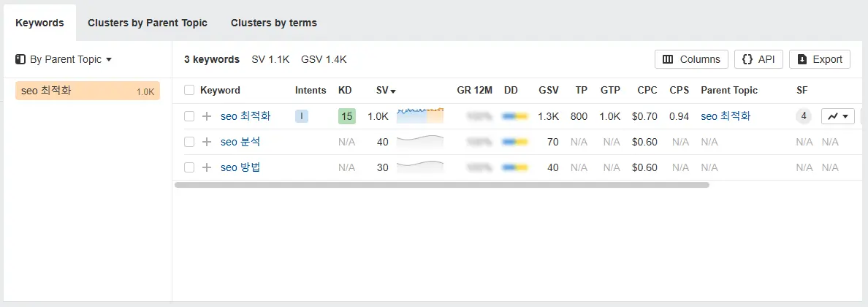Click the KD 15 difficulty badge
This screenshot has width=868, height=307.
pos(347,116)
